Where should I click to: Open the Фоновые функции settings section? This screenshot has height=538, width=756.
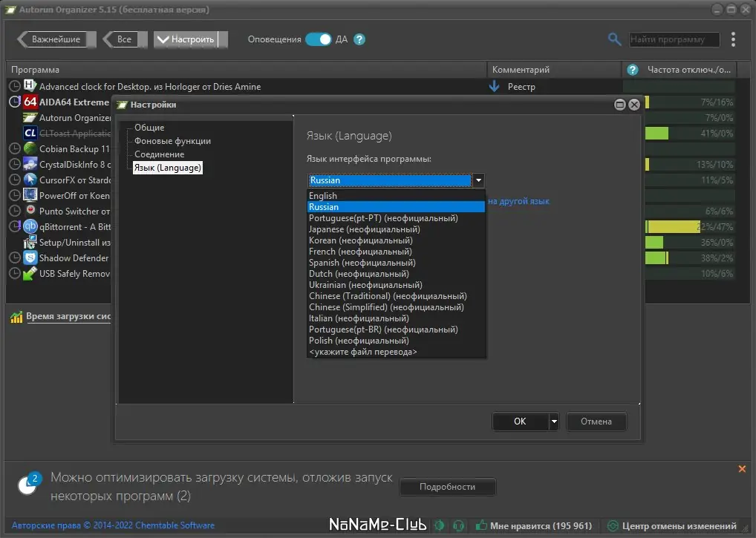pos(172,141)
